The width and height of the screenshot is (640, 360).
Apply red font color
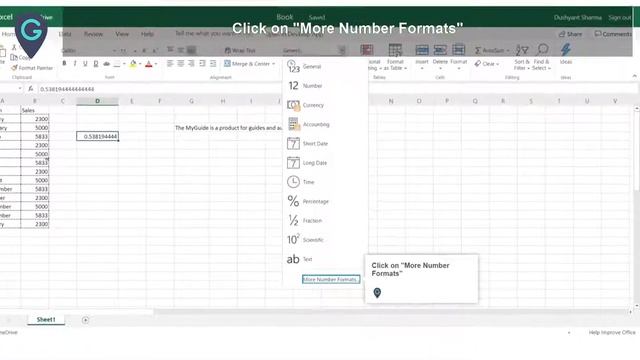tap(149, 64)
